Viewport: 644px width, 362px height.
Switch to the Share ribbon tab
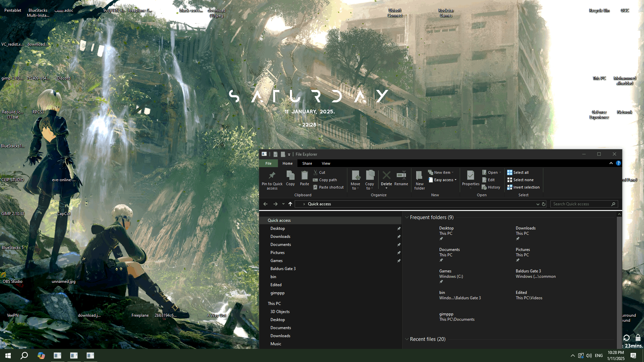[307, 163]
